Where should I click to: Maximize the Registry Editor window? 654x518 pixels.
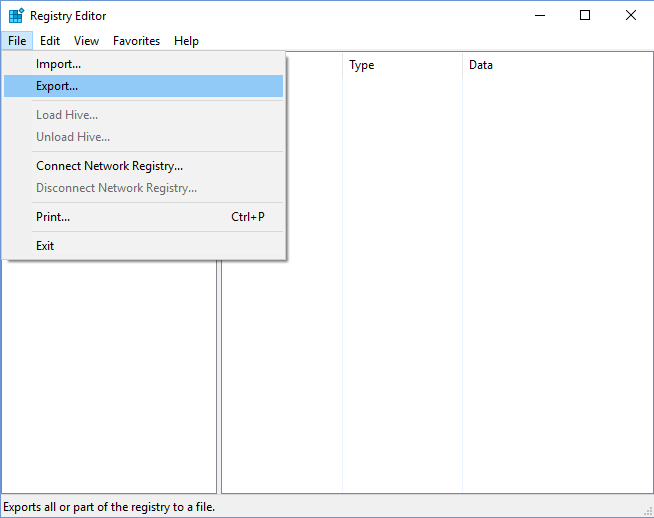click(585, 15)
